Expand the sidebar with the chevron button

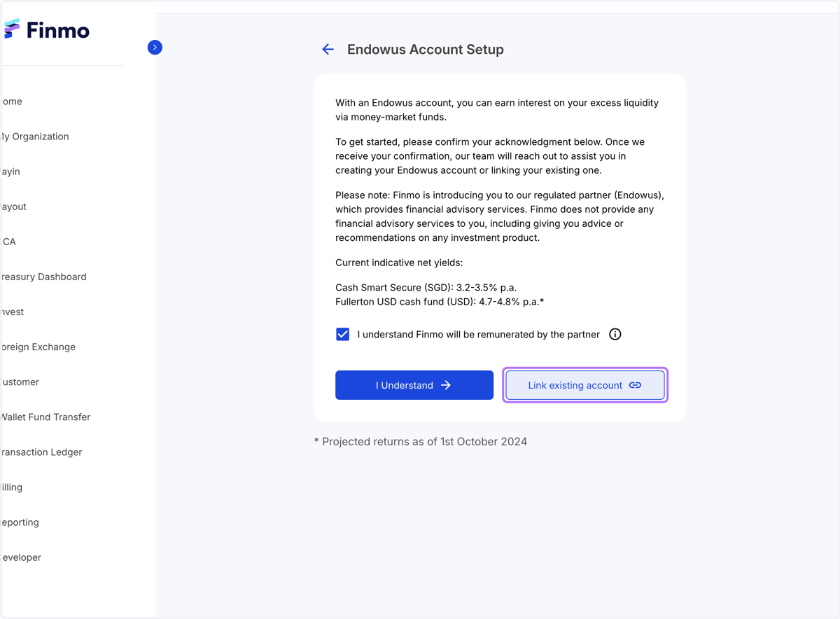click(155, 48)
